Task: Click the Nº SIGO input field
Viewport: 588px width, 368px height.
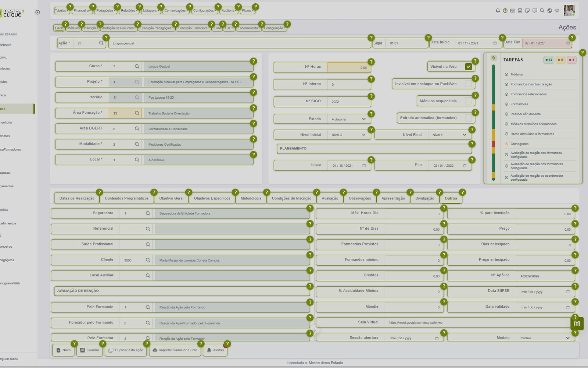Action: [348, 102]
